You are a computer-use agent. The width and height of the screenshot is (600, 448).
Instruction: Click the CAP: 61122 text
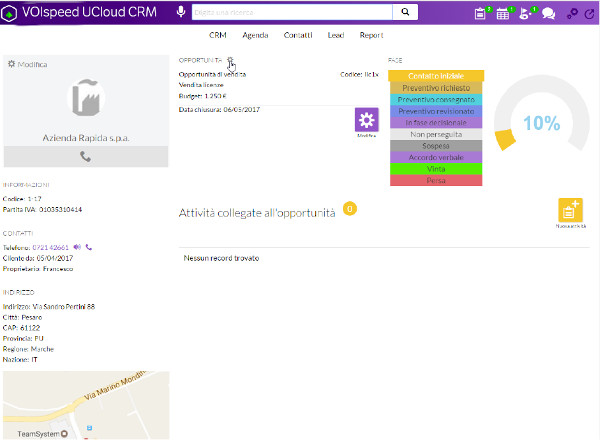(21, 328)
